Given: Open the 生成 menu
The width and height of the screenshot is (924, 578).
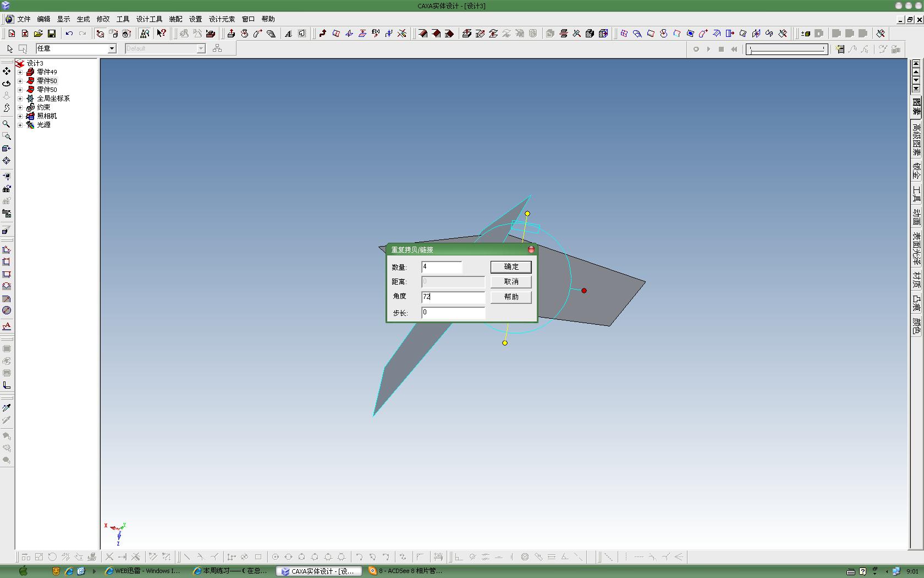Looking at the screenshot, I should point(84,19).
